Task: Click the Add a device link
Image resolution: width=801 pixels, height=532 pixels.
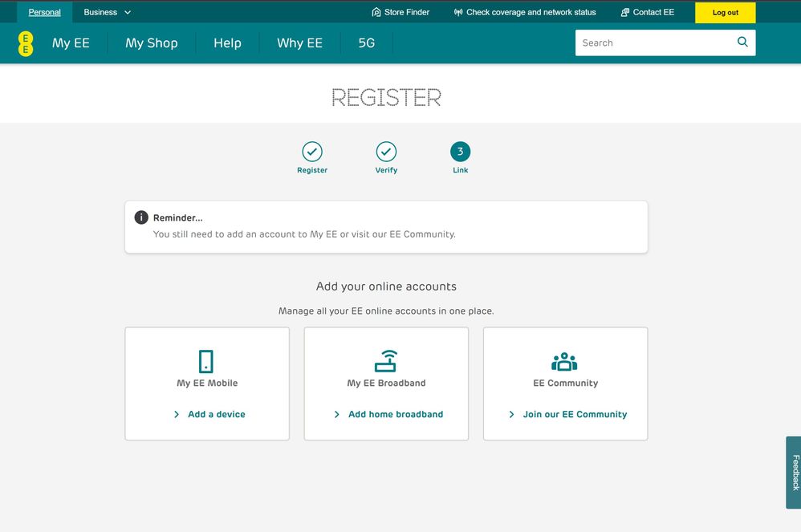Action: tap(216, 414)
